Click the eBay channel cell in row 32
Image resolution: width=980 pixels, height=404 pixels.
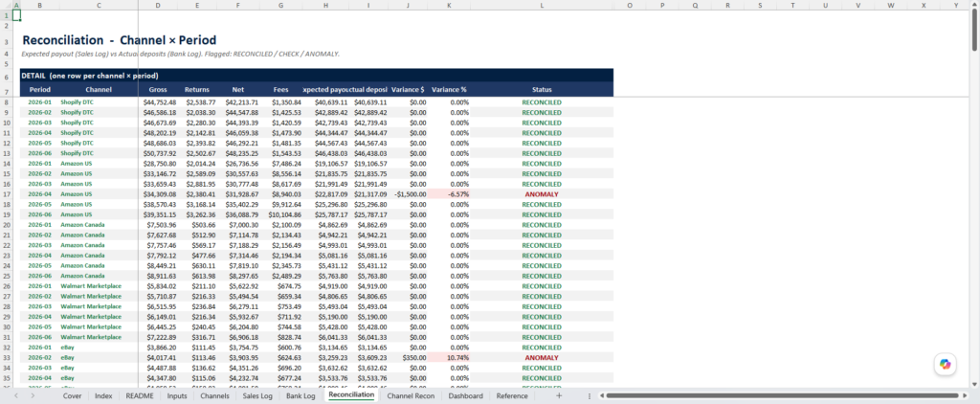[99, 348]
